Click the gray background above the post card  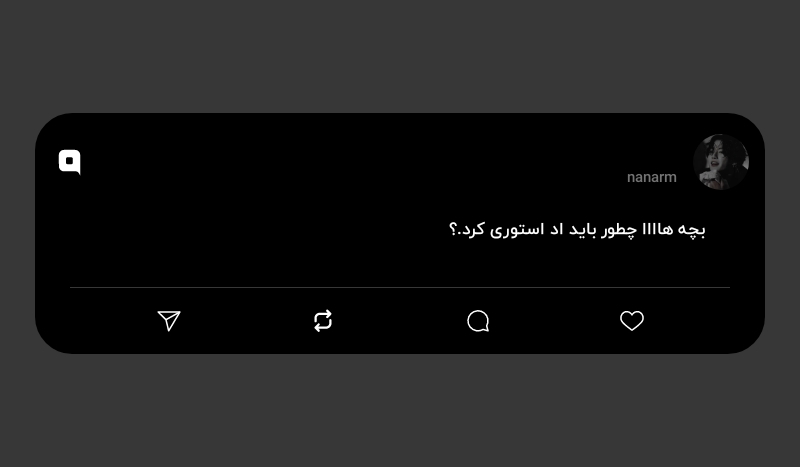(x=400, y=56)
